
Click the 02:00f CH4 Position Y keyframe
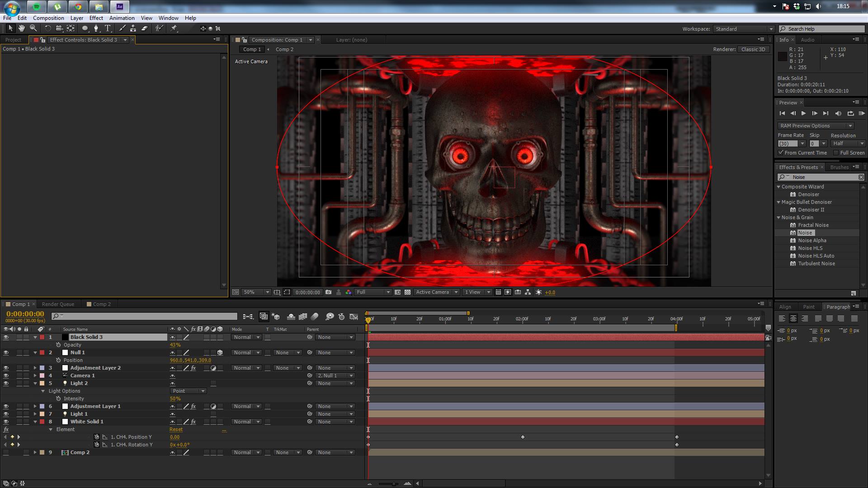click(523, 437)
